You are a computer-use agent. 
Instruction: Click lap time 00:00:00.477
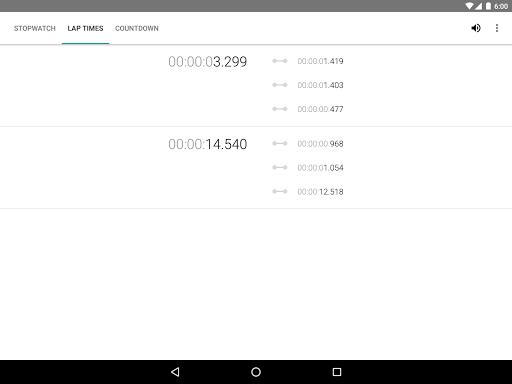[320, 109]
